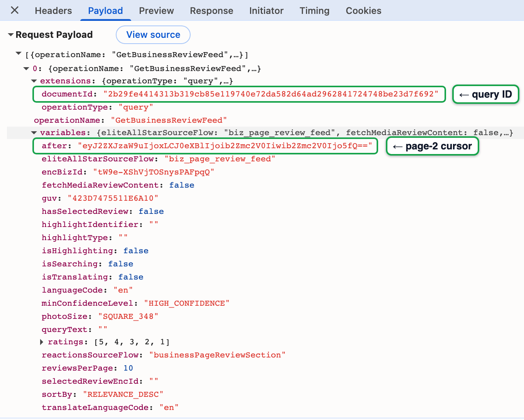Select the documentId hash value
This screenshot has width=524, height=420.
pyautogui.click(x=271, y=94)
